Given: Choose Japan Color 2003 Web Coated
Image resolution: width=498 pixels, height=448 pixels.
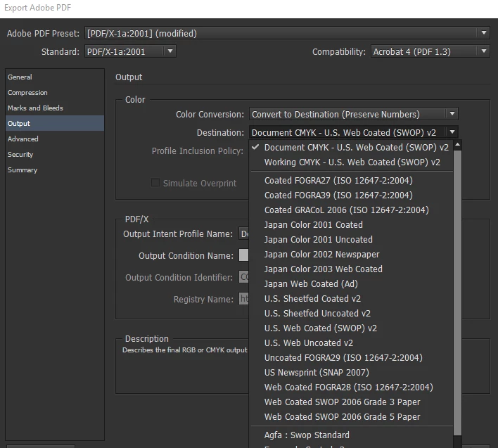Looking at the screenshot, I should [352, 269].
